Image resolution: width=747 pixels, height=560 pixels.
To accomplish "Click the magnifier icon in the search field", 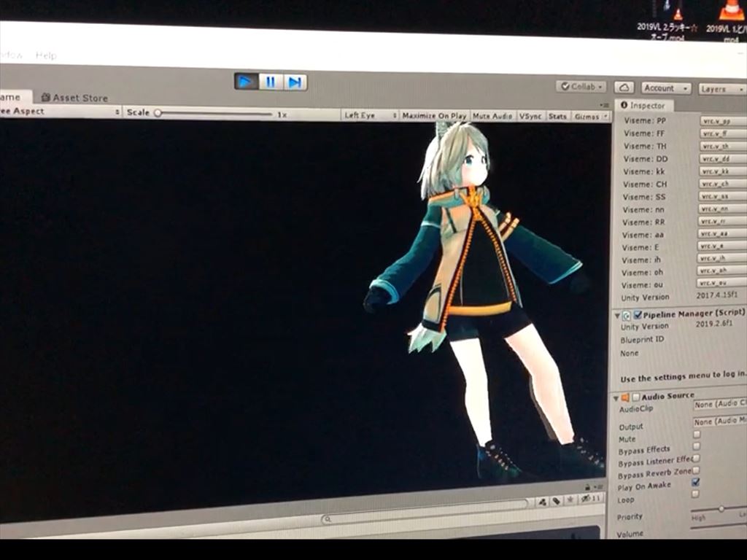I will point(327,519).
